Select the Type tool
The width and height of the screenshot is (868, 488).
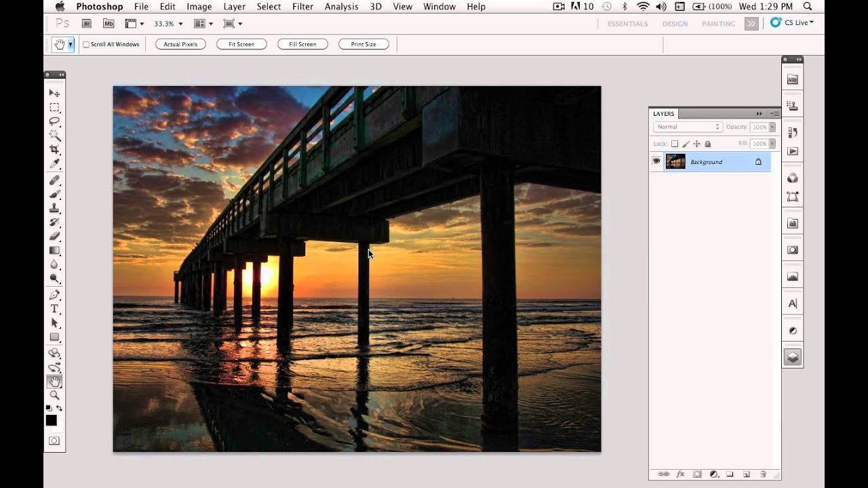pyautogui.click(x=54, y=309)
